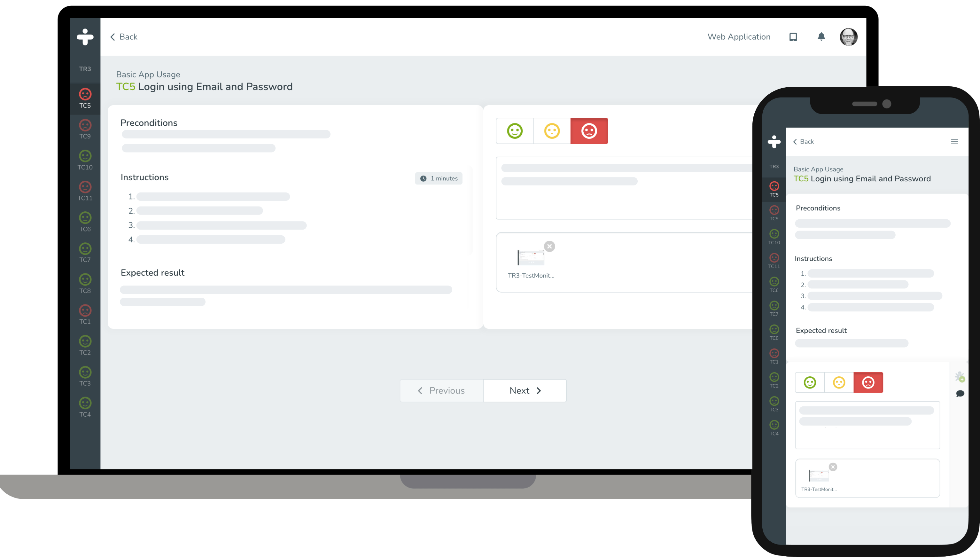Select the Basic App Usage menu item
The width and height of the screenshot is (980, 557).
148,74
